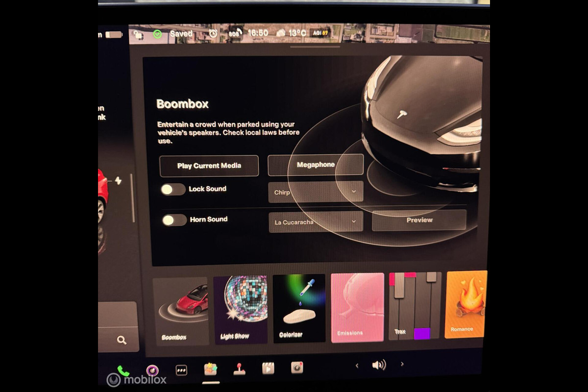Click the Boombox heading text

click(x=182, y=104)
